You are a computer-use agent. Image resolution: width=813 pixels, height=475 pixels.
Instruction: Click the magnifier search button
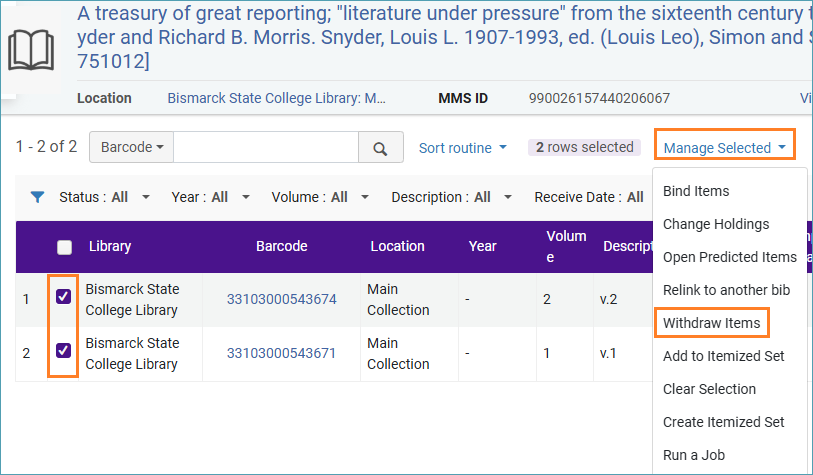pyautogui.click(x=381, y=147)
